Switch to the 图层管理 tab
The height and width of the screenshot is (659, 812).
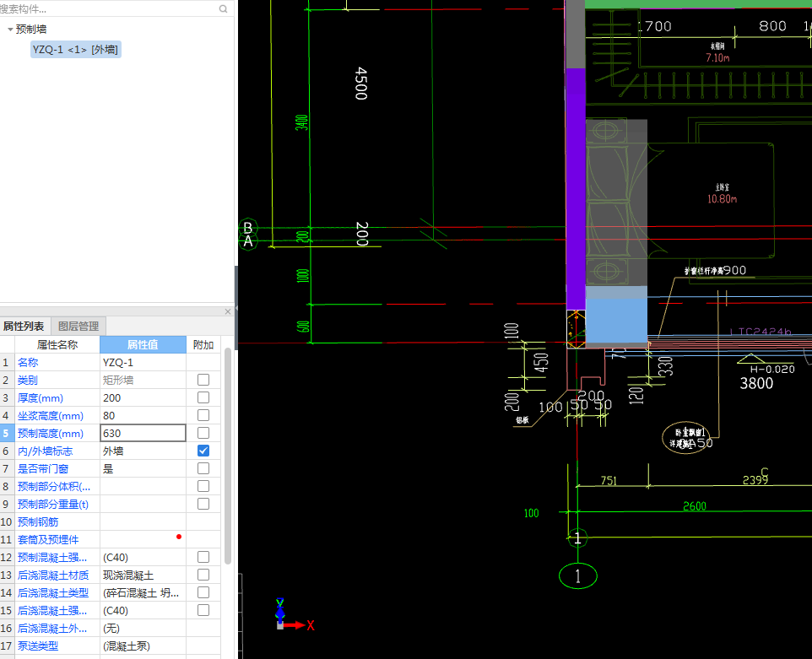[x=78, y=327]
